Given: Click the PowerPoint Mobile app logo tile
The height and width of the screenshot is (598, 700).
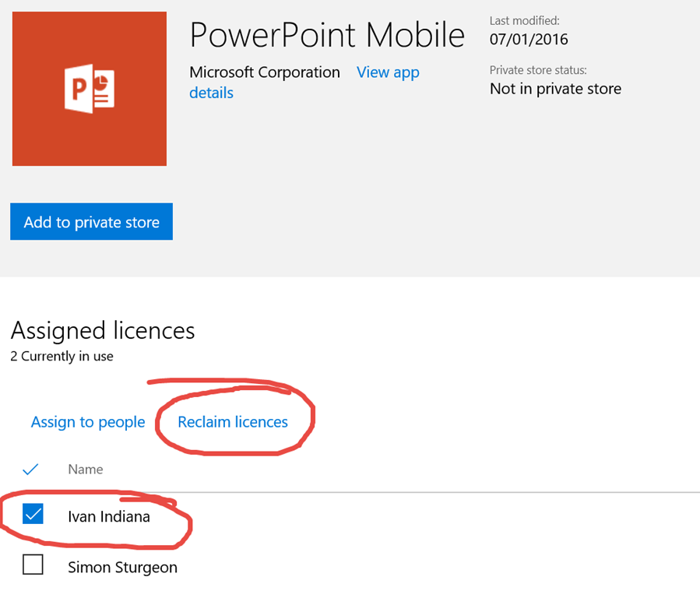Looking at the screenshot, I should pyautogui.click(x=90, y=89).
